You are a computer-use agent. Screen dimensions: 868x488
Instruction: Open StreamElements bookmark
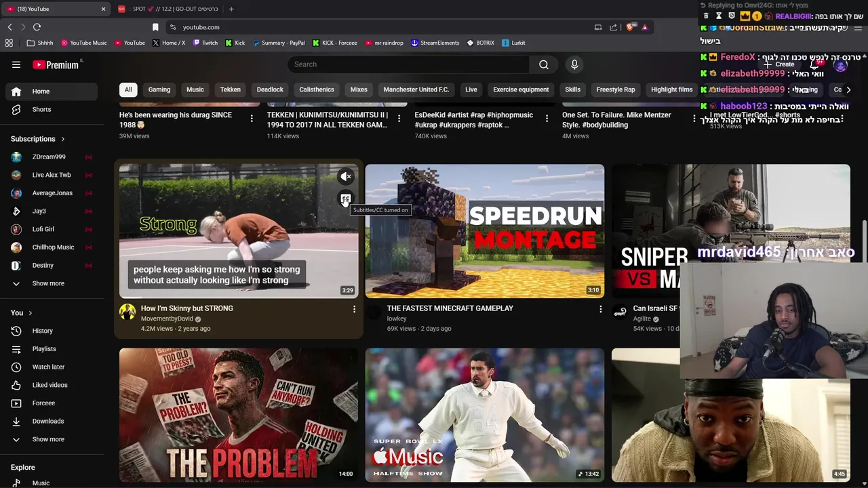435,43
